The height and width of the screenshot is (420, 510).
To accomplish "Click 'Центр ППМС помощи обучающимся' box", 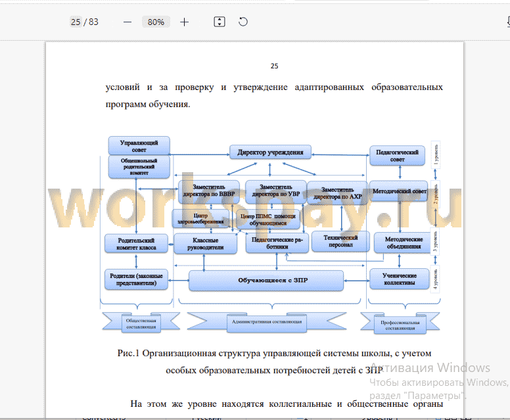I will 267,220.
